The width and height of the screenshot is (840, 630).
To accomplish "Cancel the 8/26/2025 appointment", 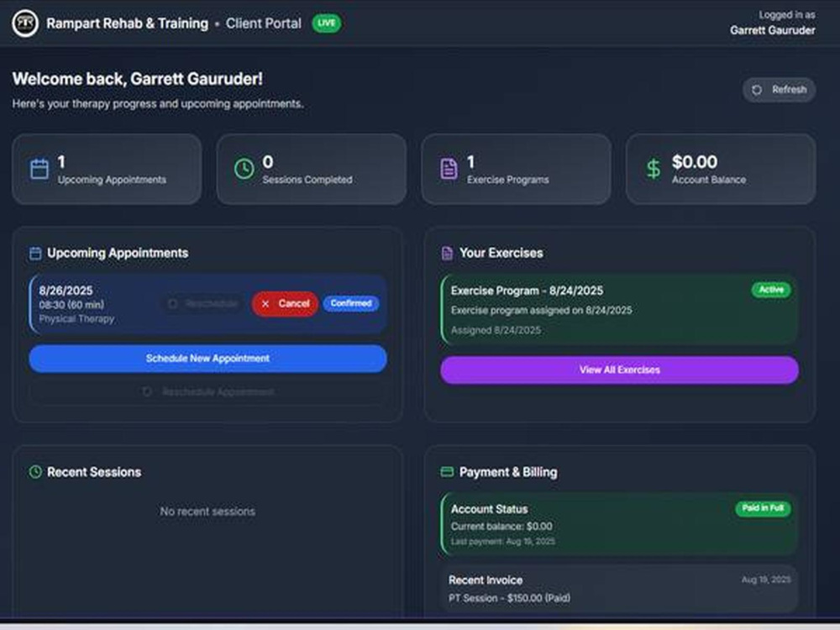I will click(285, 304).
